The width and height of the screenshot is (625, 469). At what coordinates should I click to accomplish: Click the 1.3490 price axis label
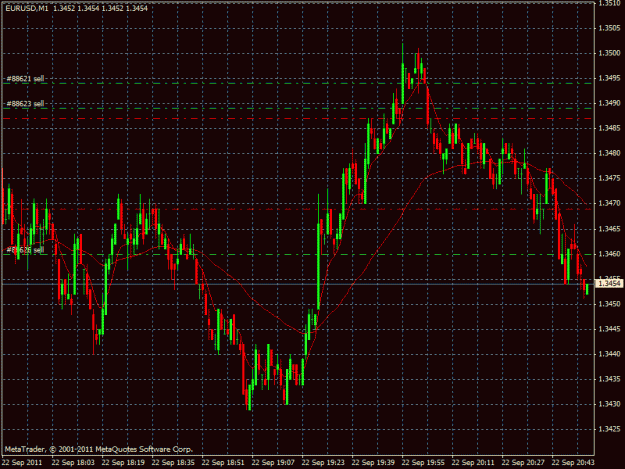609,103
